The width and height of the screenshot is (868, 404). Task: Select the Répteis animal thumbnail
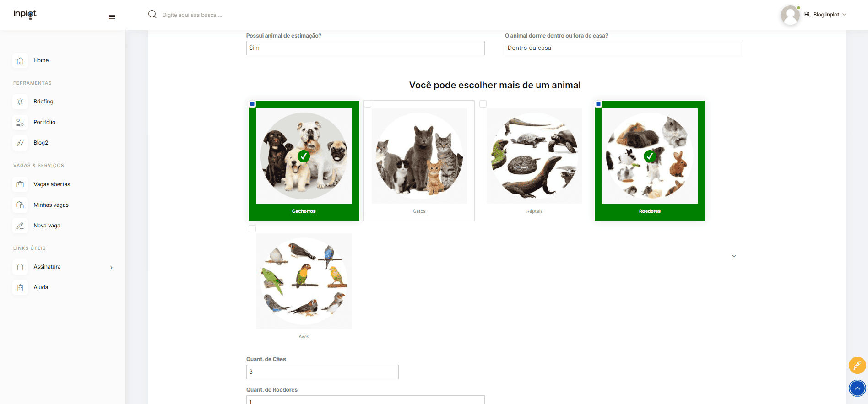(x=534, y=156)
